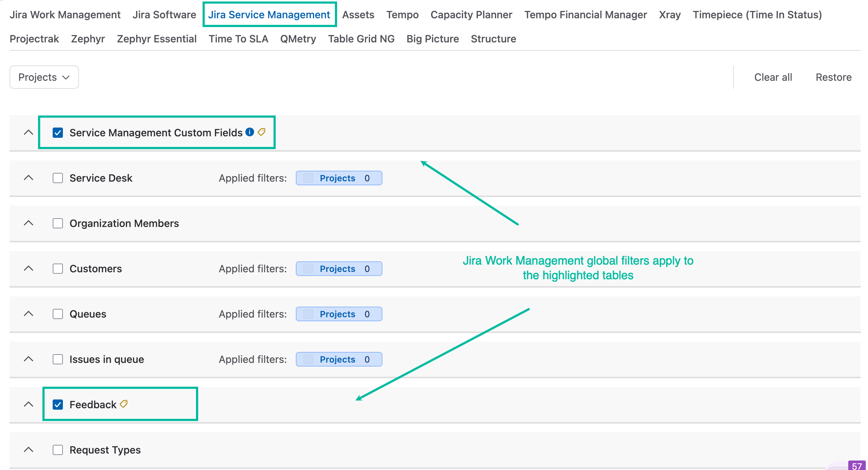Select the Xray tab
Viewport: 868px width, 470px height.
coord(670,15)
